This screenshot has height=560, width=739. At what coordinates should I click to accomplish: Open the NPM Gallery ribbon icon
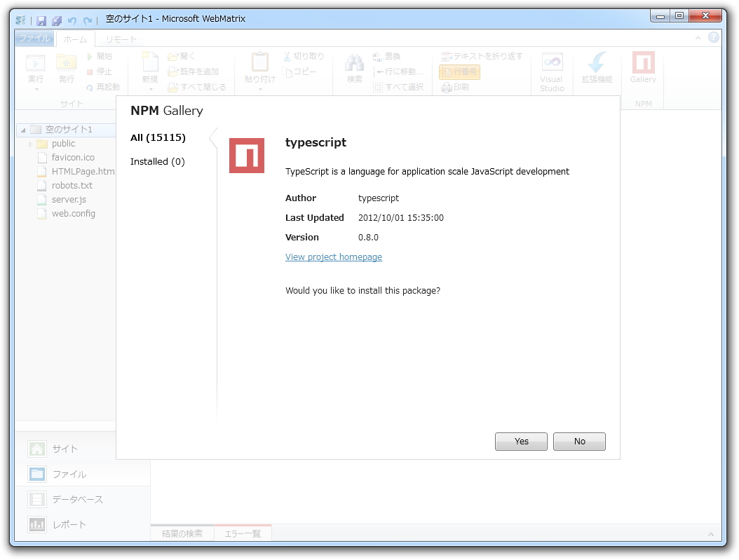[643, 70]
